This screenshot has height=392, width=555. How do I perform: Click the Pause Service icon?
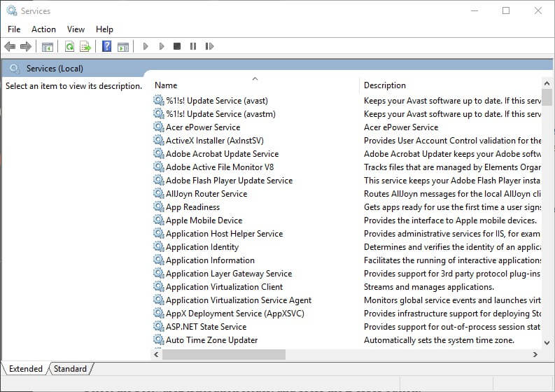click(193, 46)
